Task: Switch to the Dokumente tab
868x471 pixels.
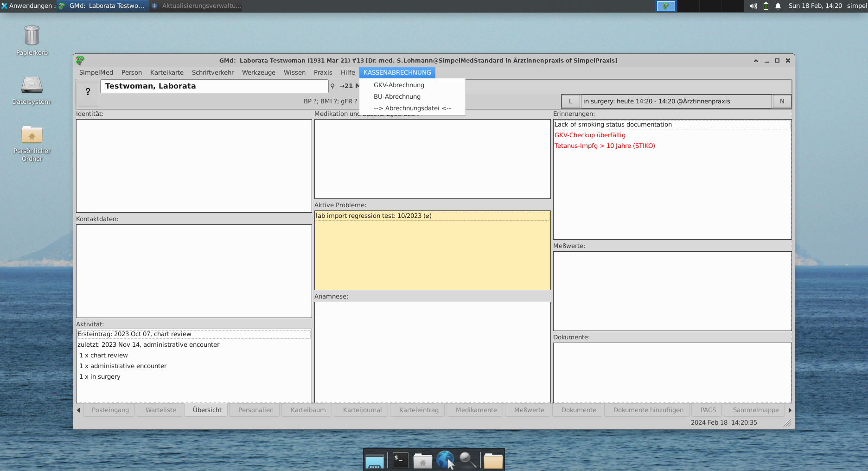Action: pos(579,410)
